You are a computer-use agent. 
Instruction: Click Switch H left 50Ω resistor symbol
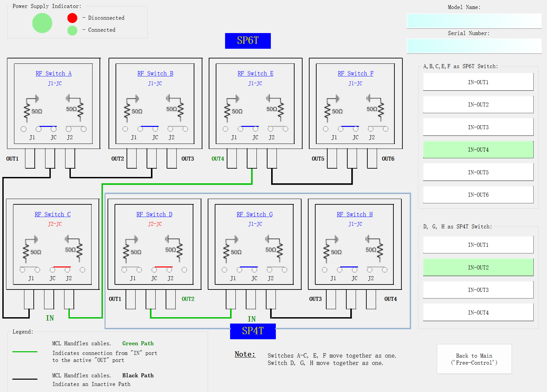point(332,250)
